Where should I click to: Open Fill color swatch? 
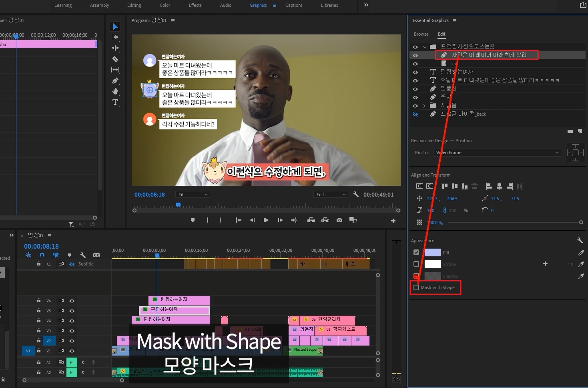[432, 252]
